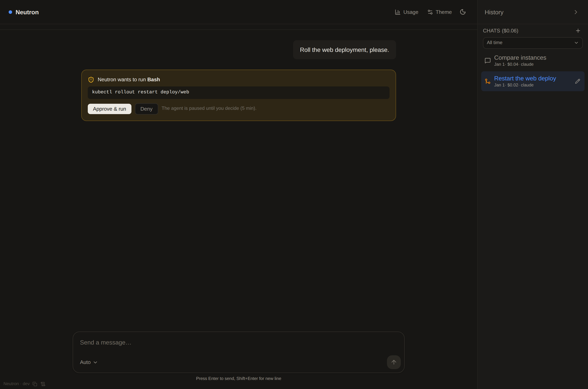Click the blue dot next to Neutron
Image resolution: width=588 pixels, height=389 pixels.
10,12
